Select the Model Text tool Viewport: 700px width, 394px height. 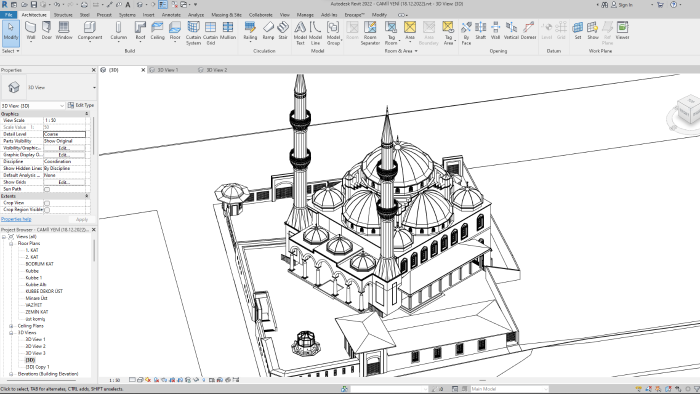tap(300, 33)
